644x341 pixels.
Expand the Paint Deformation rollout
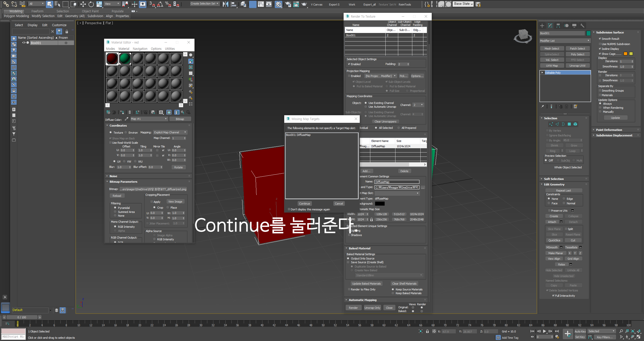(x=609, y=130)
